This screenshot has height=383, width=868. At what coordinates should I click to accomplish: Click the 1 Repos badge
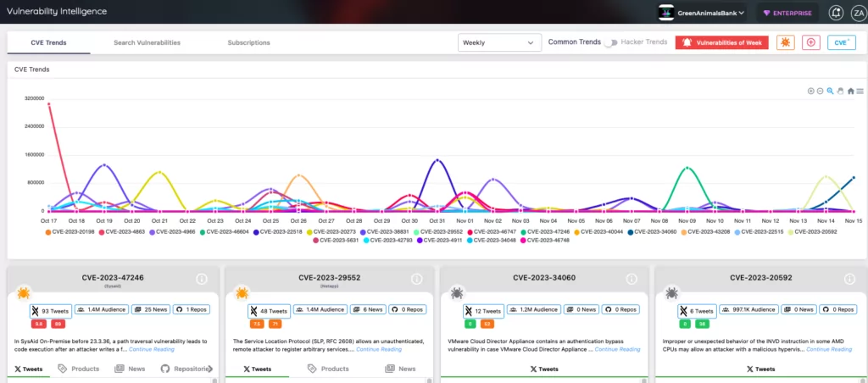tap(192, 310)
